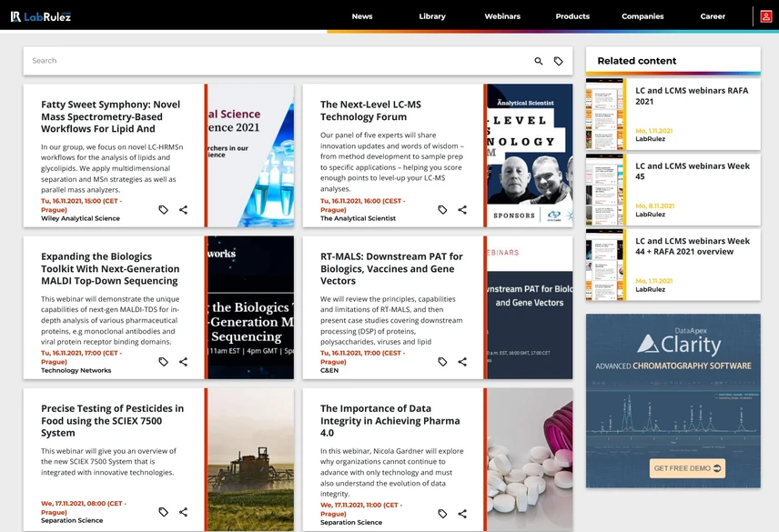Open LC and LCMS webinars Week 45
The image size is (779, 532).
(x=693, y=171)
